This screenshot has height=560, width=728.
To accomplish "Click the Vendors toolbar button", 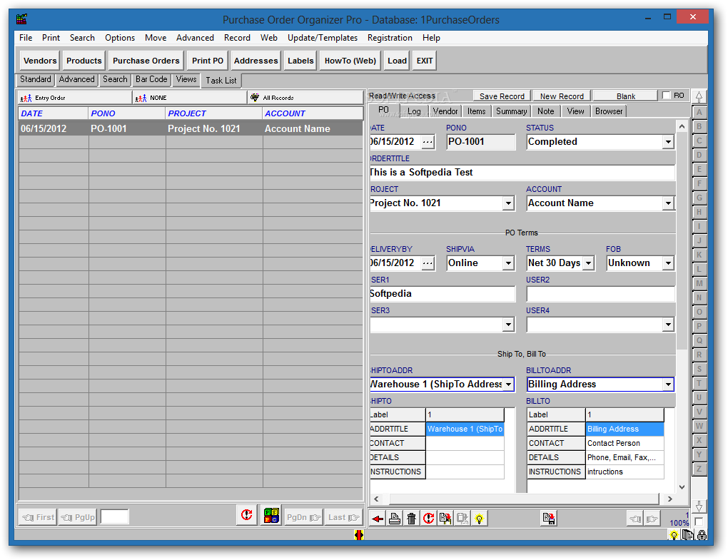I will coord(40,61).
